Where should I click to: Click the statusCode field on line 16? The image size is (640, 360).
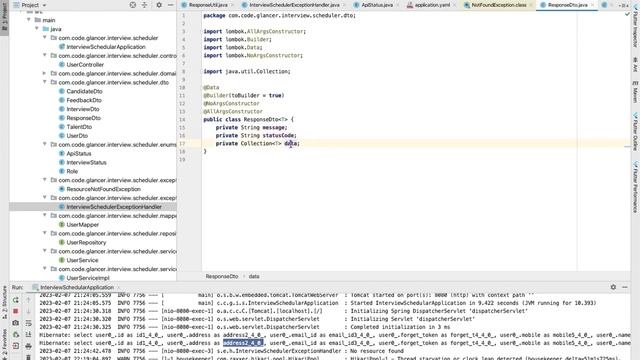(279, 136)
